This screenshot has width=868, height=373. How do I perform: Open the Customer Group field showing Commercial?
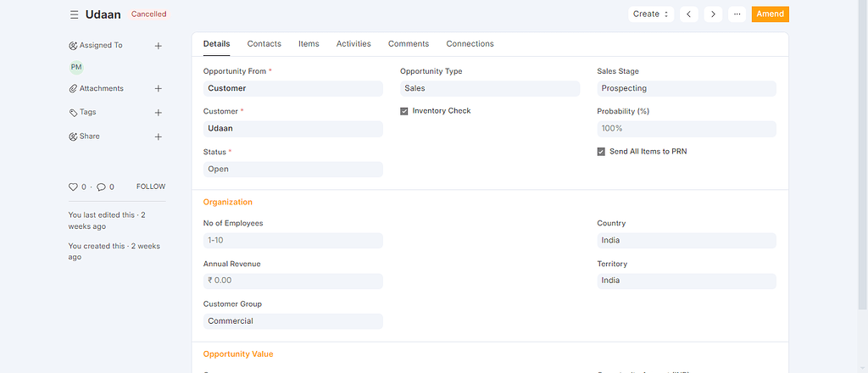(292, 321)
